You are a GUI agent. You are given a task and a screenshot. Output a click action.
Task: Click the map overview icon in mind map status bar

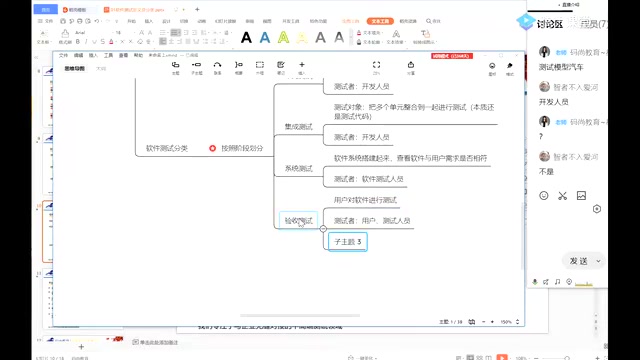[x=471, y=322]
